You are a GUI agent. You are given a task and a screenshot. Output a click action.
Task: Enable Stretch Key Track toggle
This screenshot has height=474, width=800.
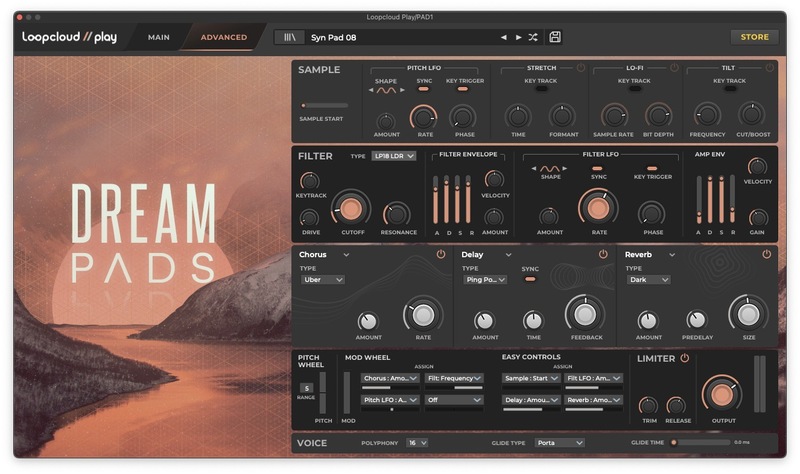(541, 90)
